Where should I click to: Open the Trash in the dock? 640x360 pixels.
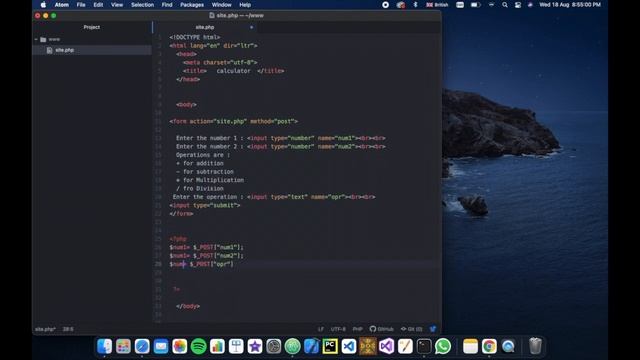(x=535, y=346)
